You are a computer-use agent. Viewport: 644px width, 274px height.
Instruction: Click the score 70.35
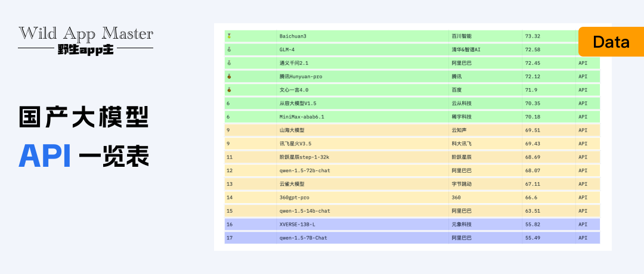532,104
